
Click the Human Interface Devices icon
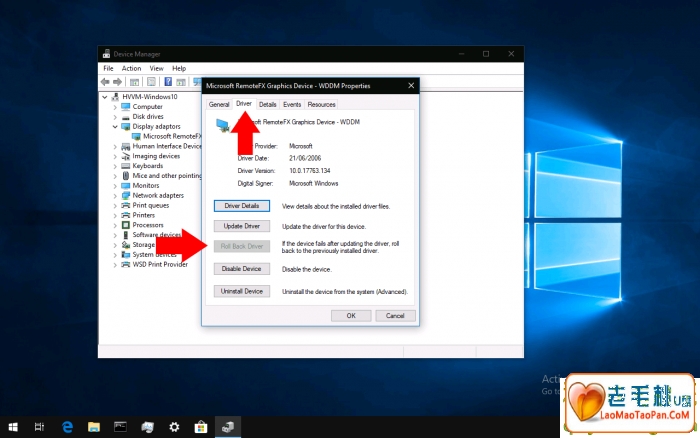pyautogui.click(x=125, y=146)
